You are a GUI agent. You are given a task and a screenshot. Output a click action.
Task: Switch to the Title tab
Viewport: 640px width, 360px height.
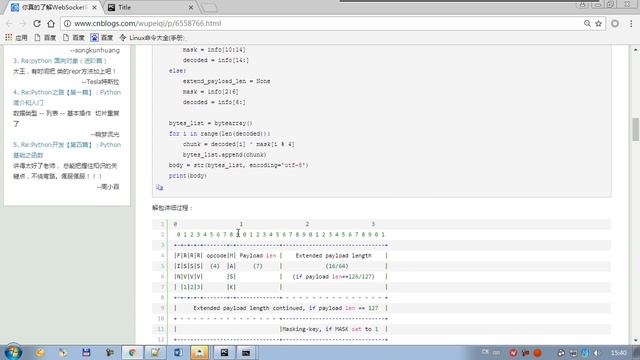point(150,7)
